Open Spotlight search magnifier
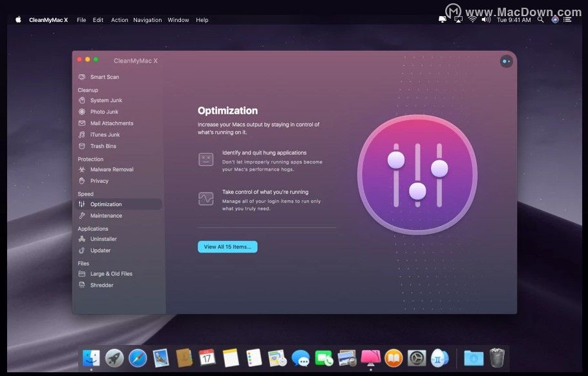This screenshot has width=588, height=376. pos(540,19)
